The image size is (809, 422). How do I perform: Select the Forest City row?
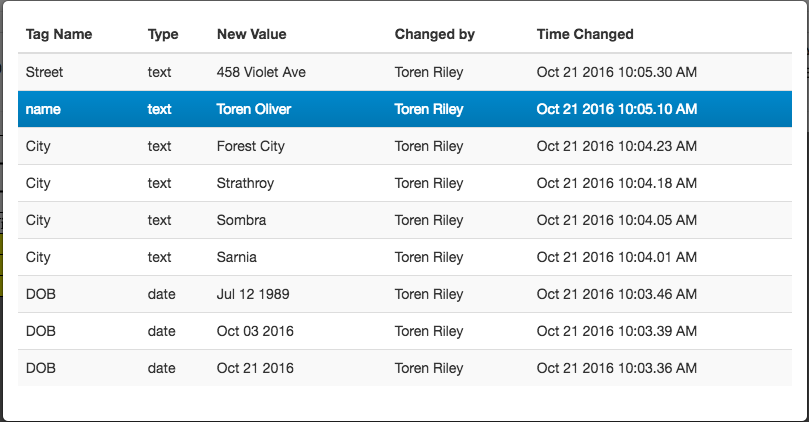404,146
